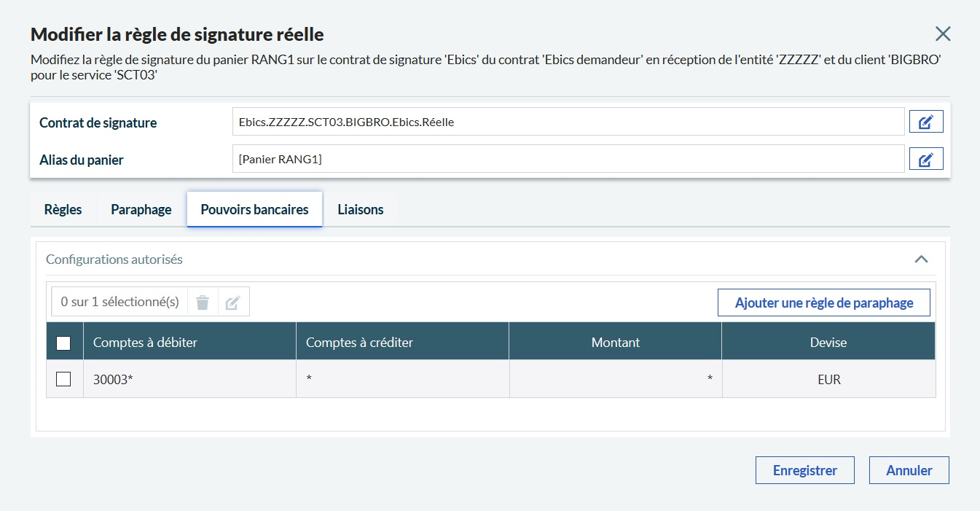Click the Alias du panier input field

568,159
